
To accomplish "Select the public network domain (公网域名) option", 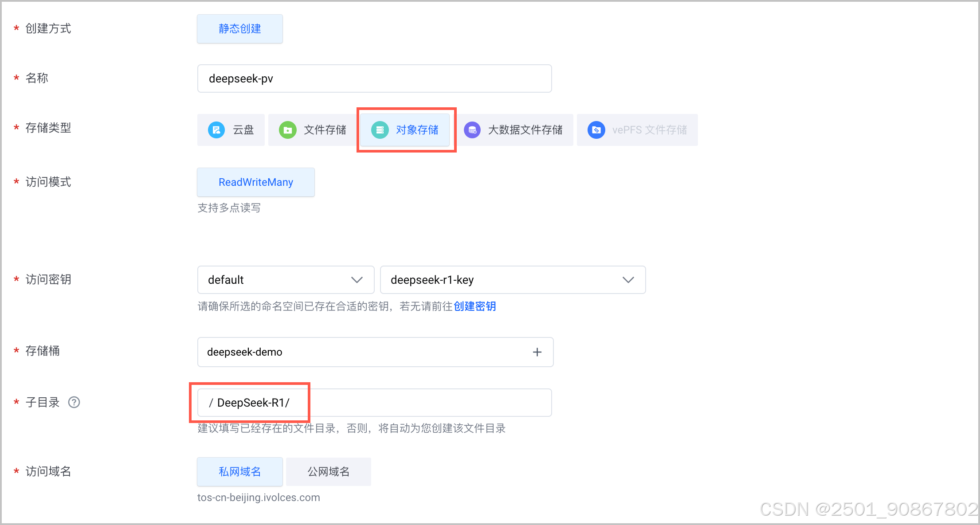I will pyautogui.click(x=328, y=471).
